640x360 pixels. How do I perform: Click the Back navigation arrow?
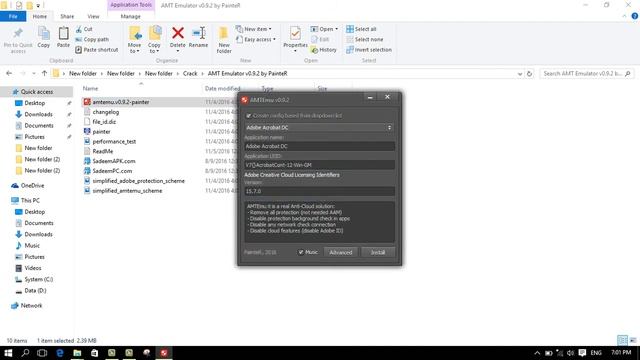point(9,73)
